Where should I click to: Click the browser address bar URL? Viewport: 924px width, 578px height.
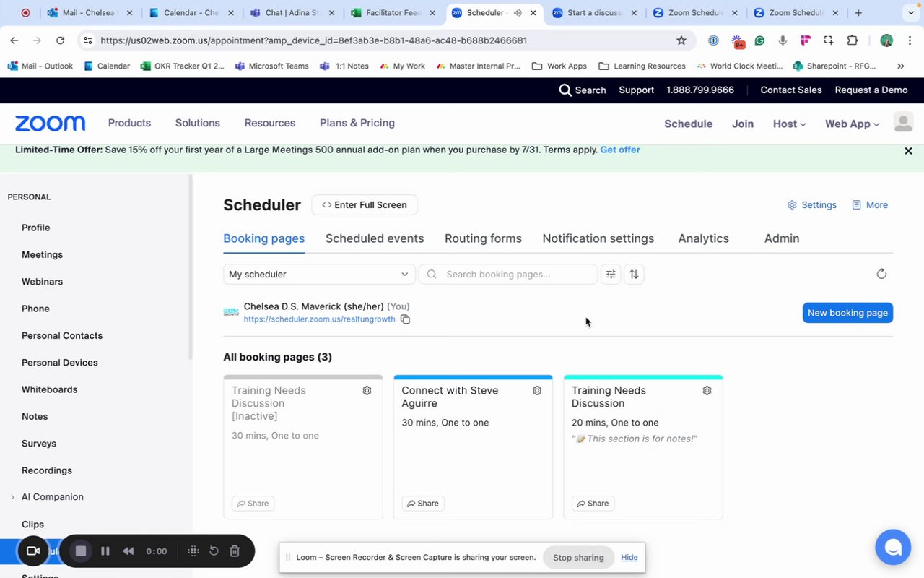(314, 40)
